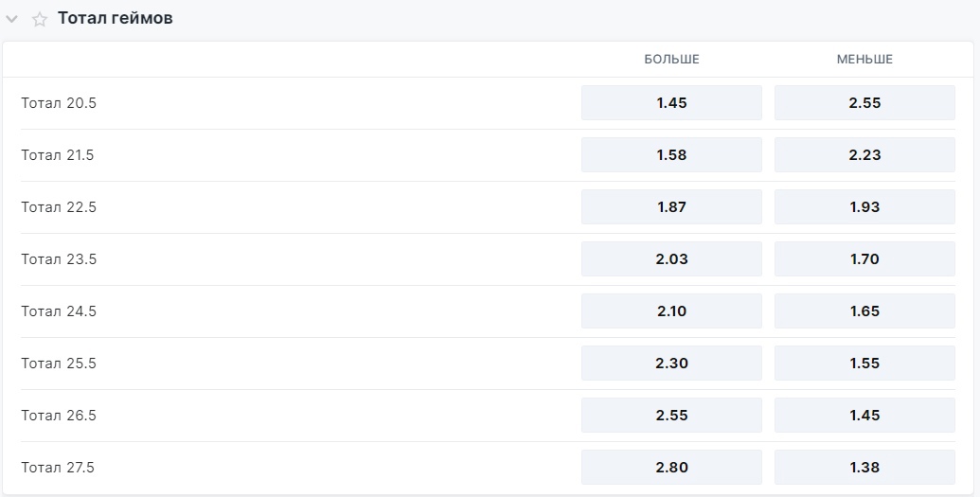Select Больше 1.45 for Тотал 20.5
Image resolution: width=980 pixels, height=497 pixels.
[x=671, y=103]
